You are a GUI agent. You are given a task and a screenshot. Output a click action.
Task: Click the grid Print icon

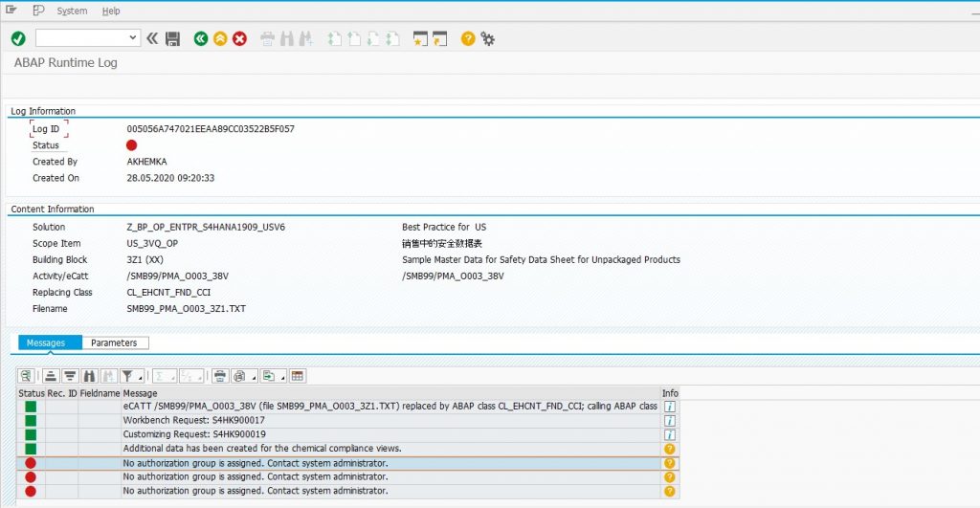point(220,376)
